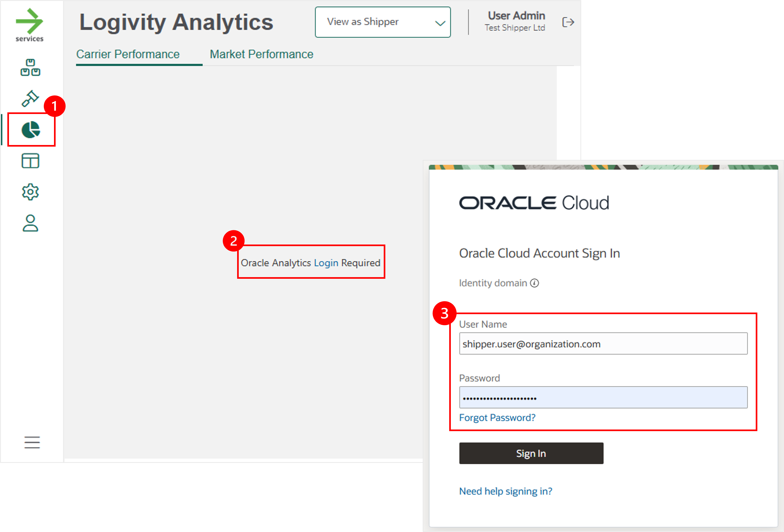Open the dashboard layout icon in sidebar
The width and height of the screenshot is (784, 532).
[30, 161]
